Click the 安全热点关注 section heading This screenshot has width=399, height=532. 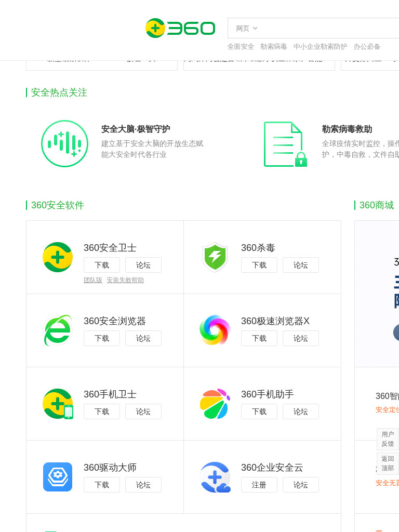click(x=59, y=92)
